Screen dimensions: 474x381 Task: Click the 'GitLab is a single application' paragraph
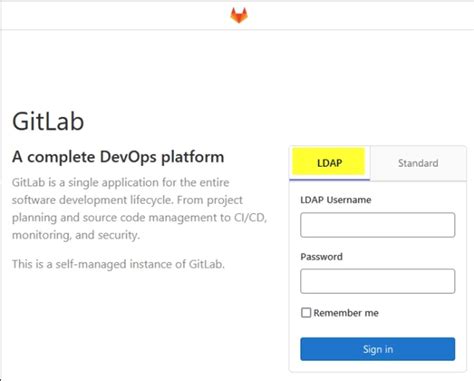point(139,209)
